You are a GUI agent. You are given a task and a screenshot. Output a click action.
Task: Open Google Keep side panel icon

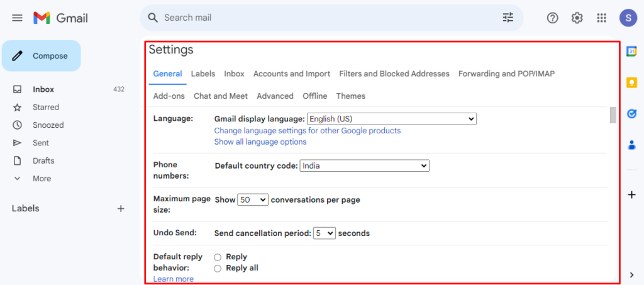tap(631, 82)
